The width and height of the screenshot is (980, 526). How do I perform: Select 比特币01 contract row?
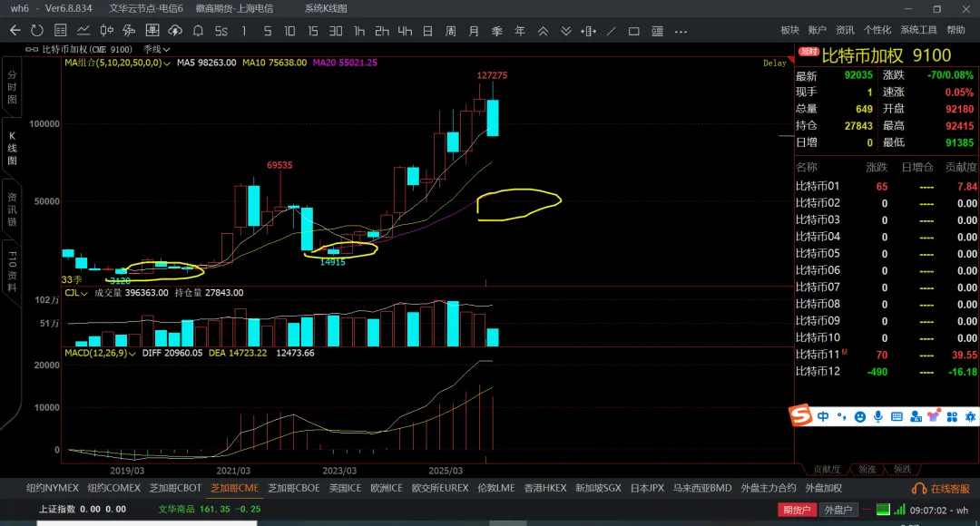pos(887,186)
